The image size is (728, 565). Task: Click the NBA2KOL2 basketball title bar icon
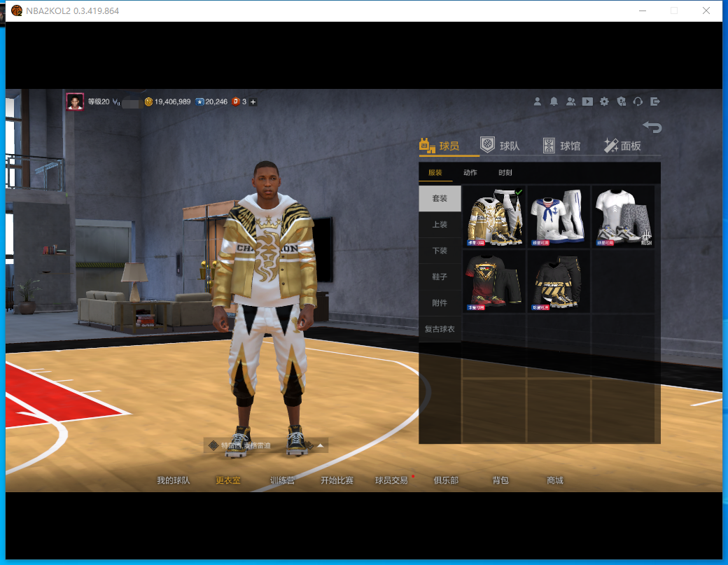(17, 11)
